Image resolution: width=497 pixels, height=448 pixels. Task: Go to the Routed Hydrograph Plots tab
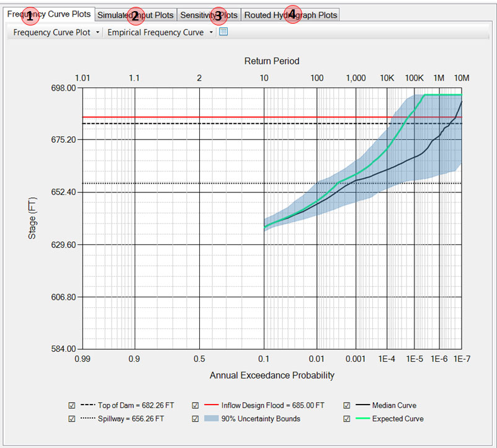point(290,15)
